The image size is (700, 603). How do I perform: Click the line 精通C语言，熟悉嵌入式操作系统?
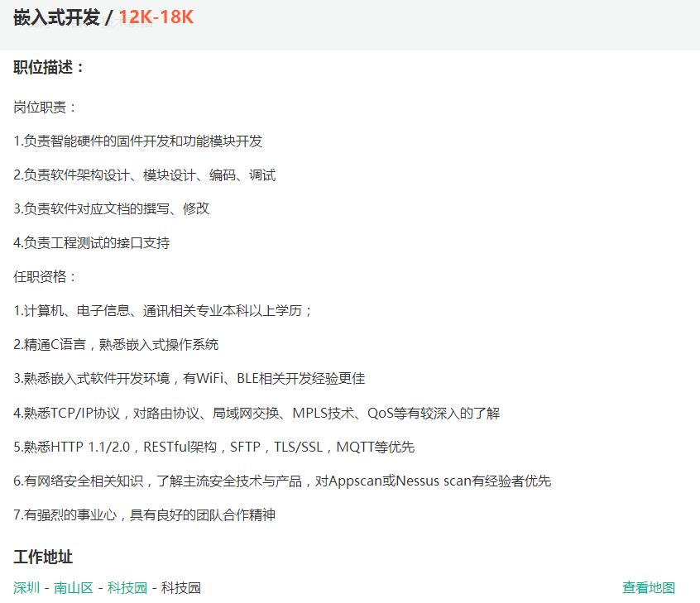(116, 345)
